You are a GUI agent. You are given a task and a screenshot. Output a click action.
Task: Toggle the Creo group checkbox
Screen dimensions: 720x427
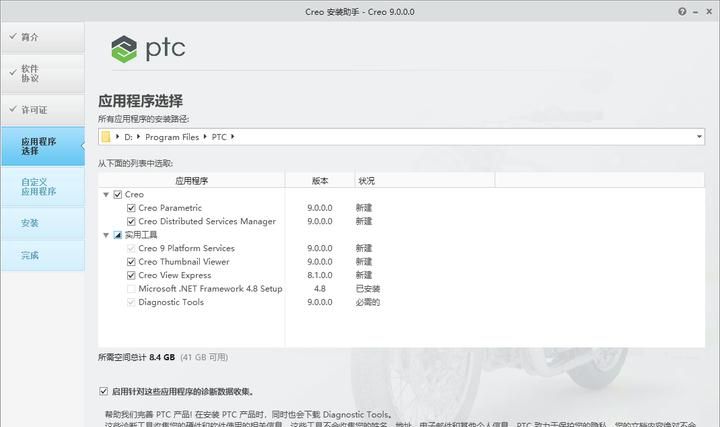click(118, 195)
